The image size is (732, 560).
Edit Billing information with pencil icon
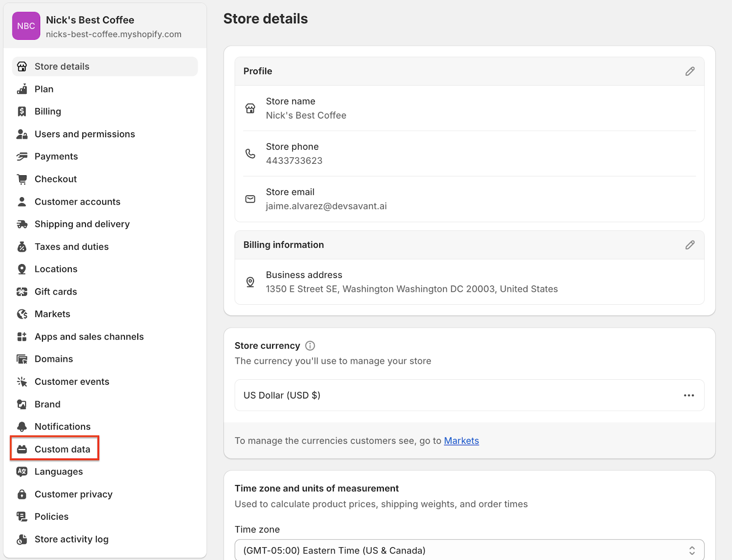point(690,245)
